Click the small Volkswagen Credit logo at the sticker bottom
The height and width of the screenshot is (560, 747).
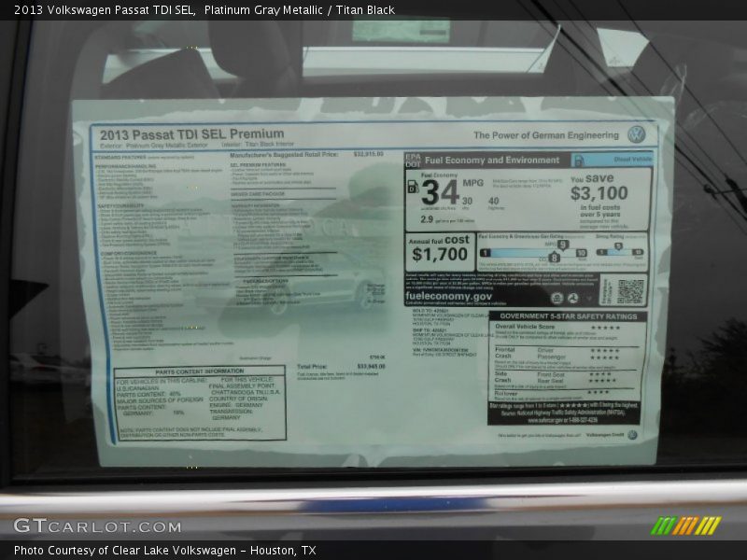click(x=632, y=435)
